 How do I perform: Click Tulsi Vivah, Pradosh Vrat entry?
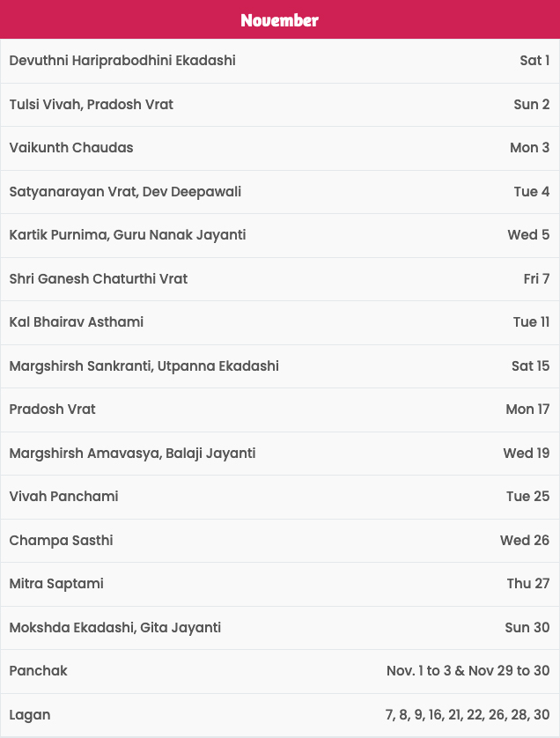[x=92, y=104]
